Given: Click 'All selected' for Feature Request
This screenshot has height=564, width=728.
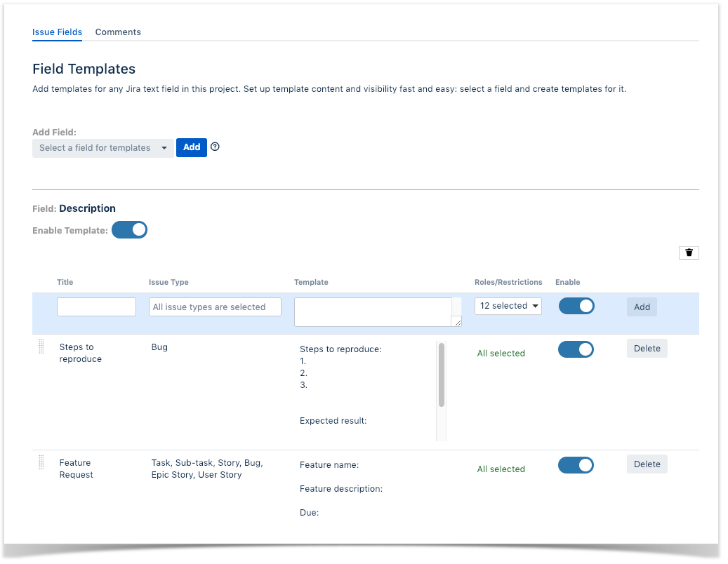Looking at the screenshot, I should pos(501,469).
